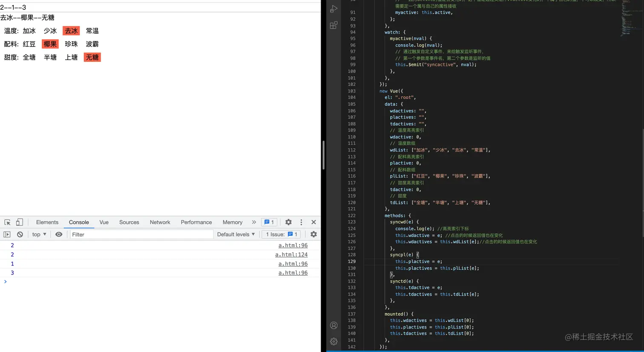Screen dimensions: 644x352
Task: Open the a.html:124 source link
Action: [291, 254]
